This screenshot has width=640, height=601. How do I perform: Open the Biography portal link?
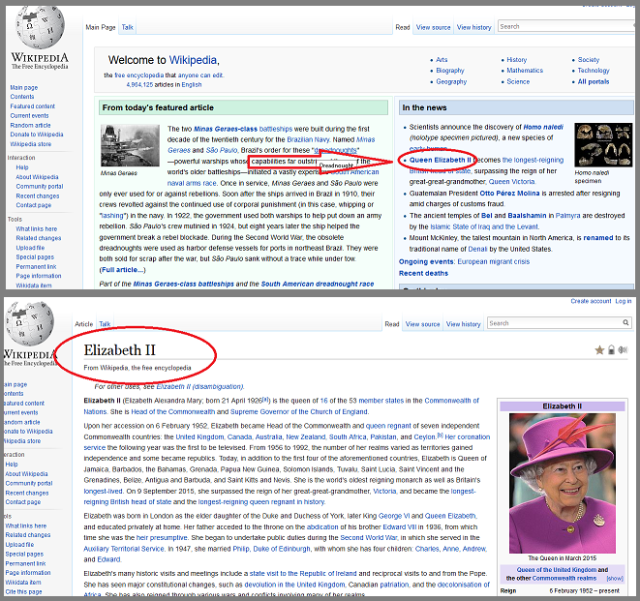(450, 71)
